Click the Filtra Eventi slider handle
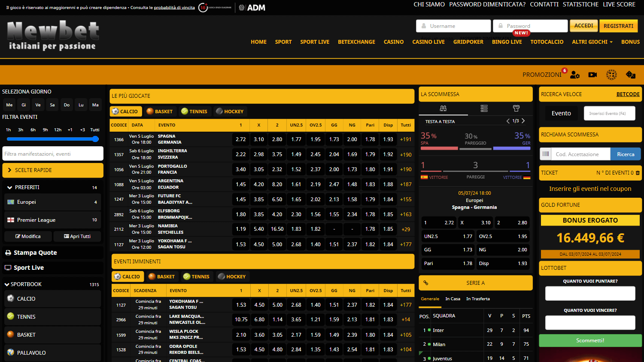 pos(95,139)
